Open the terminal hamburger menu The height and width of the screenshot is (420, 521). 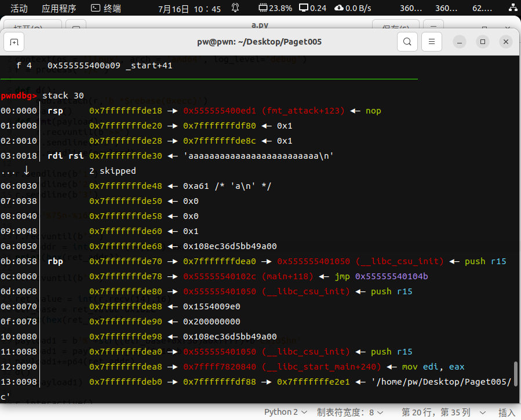(432, 42)
